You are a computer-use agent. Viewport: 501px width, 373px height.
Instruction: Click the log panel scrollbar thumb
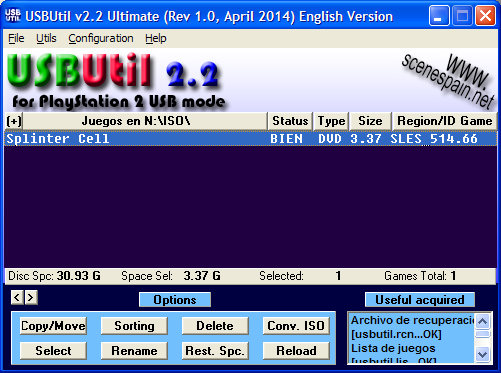[483, 334]
